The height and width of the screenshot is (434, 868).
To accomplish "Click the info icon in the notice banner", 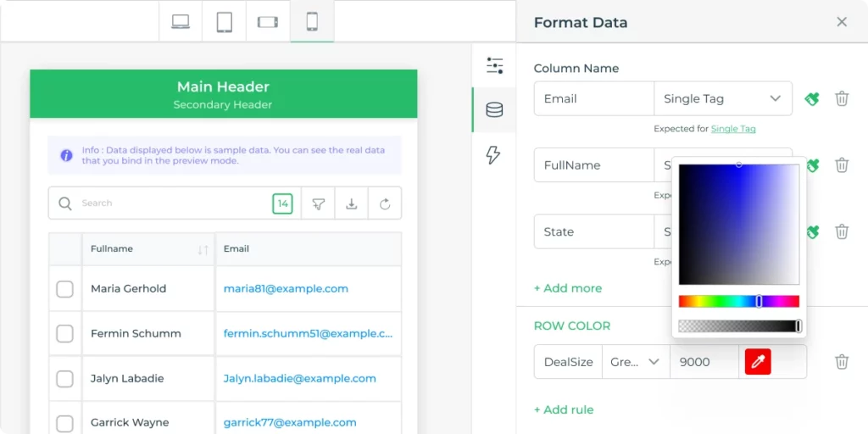I will coord(66,156).
